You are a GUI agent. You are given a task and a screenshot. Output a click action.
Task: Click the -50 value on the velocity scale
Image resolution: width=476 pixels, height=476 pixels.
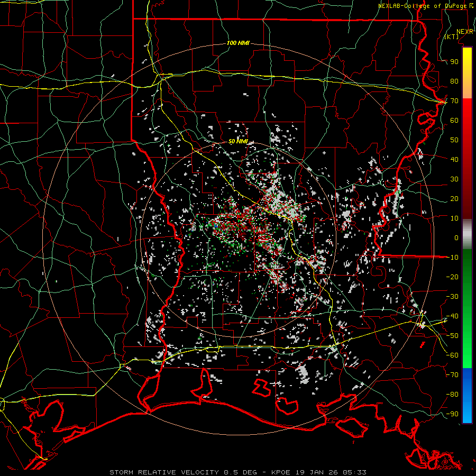(452, 336)
